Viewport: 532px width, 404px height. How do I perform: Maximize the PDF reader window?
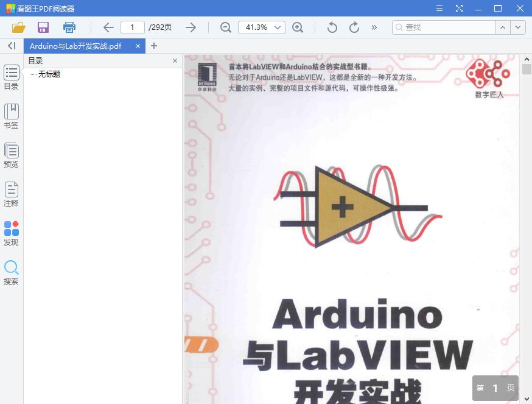point(498,8)
